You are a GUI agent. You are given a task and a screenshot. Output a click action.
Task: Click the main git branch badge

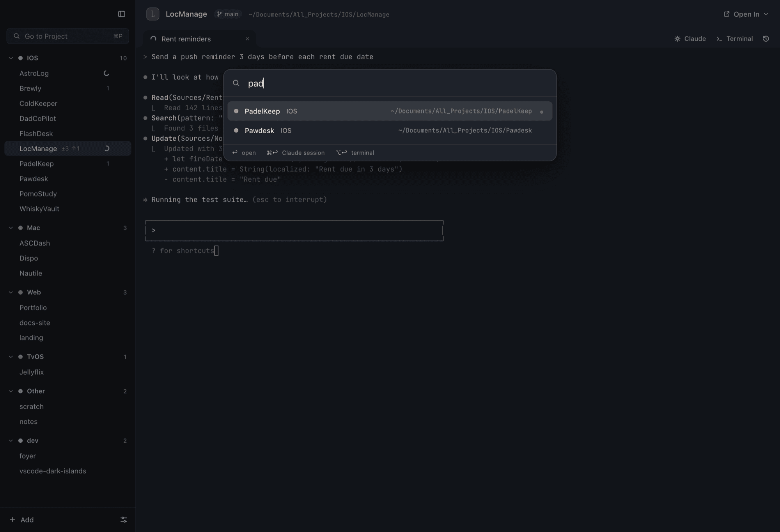click(228, 14)
